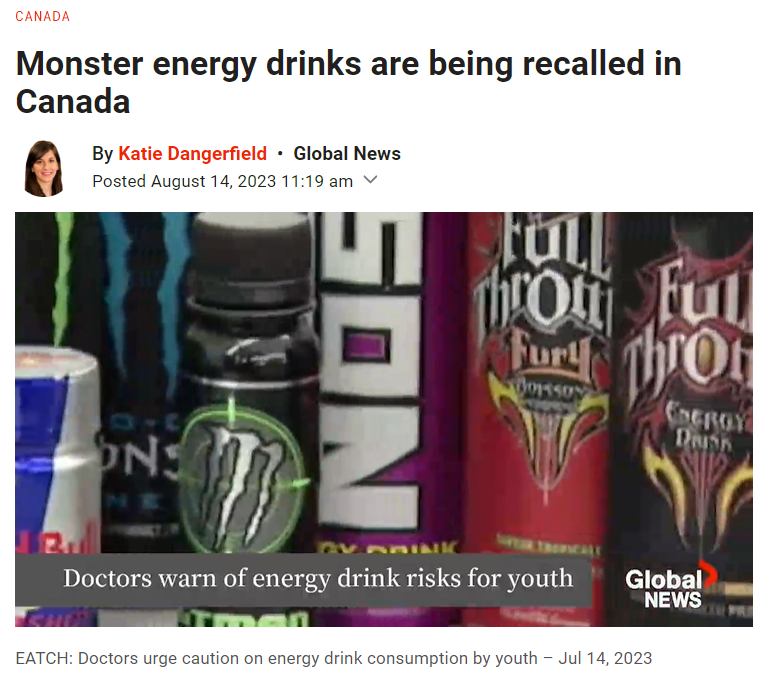Click the Monster energy drinks recall headline

[x=349, y=82]
